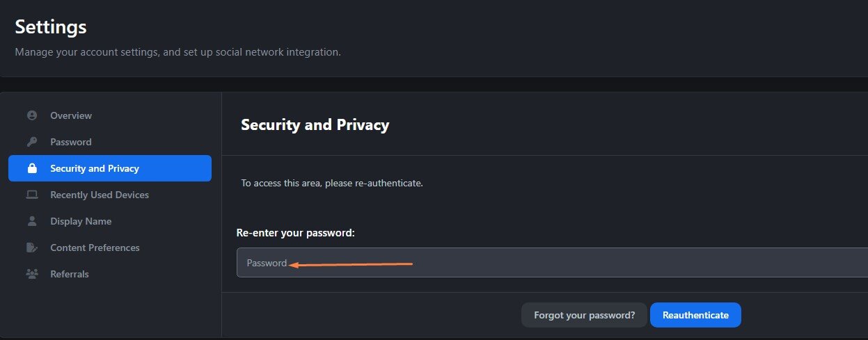
Task: Click "Forgot your password?"
Action: click(584, 315)
